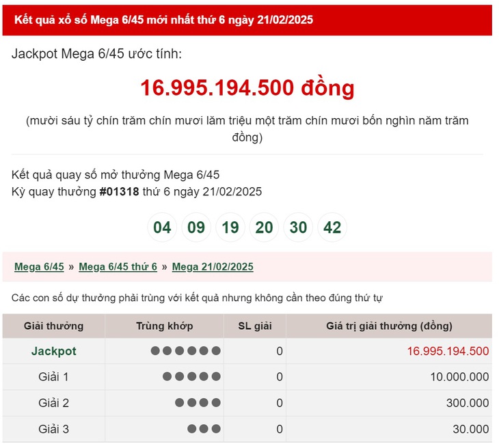Click the 30.000 prize value
This screenshot has height=448, width=499.
pos(471,429)
